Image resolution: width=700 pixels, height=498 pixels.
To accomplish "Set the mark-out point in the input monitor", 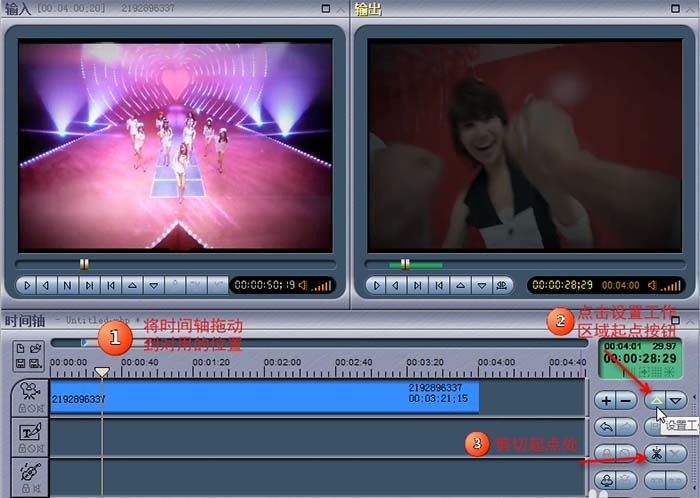I will click(154, 285).
